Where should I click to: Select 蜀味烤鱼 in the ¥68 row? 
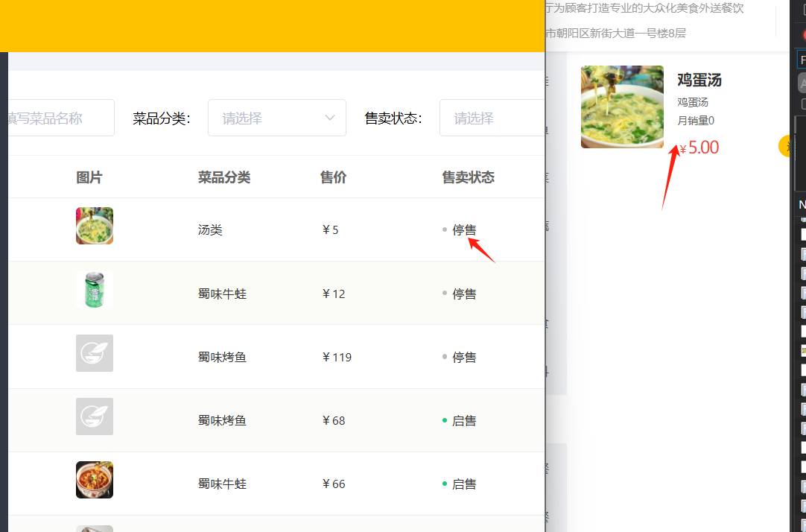click(222, 420)
